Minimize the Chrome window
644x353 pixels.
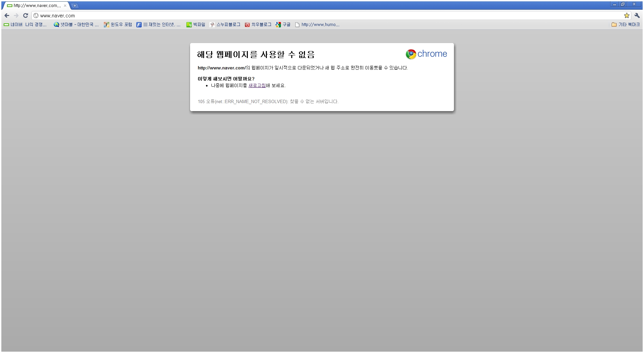pyautogui.click(x=615, y=4)
